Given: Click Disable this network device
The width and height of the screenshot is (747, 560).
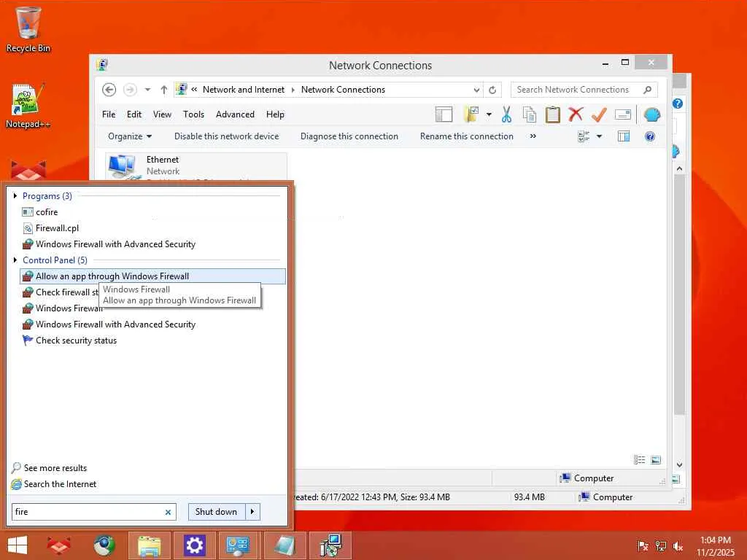Looking at the screenshot, I should click(226, 136).
